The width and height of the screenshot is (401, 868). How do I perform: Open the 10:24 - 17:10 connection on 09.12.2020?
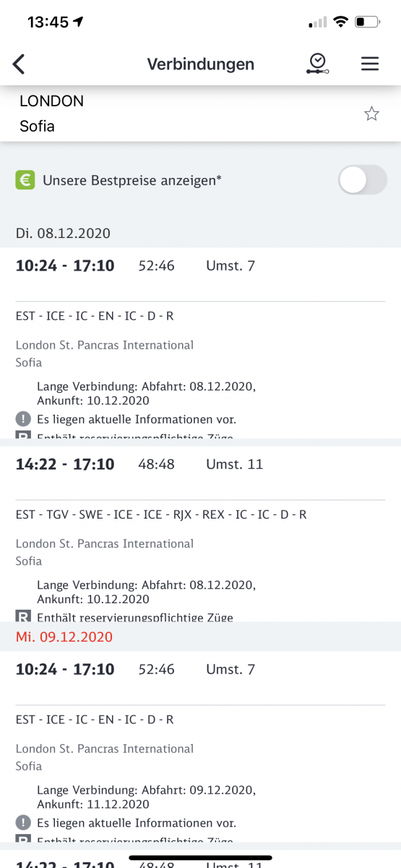200,746
